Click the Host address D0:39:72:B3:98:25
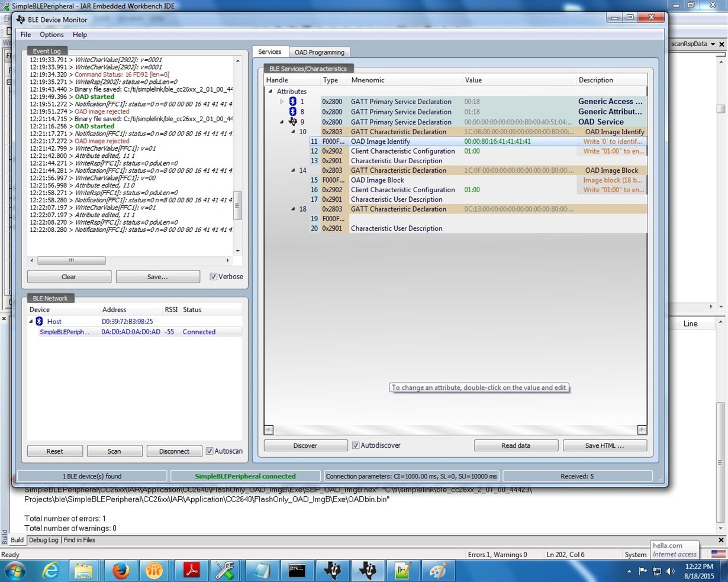728x582 pixels. [x=127, y=322]
